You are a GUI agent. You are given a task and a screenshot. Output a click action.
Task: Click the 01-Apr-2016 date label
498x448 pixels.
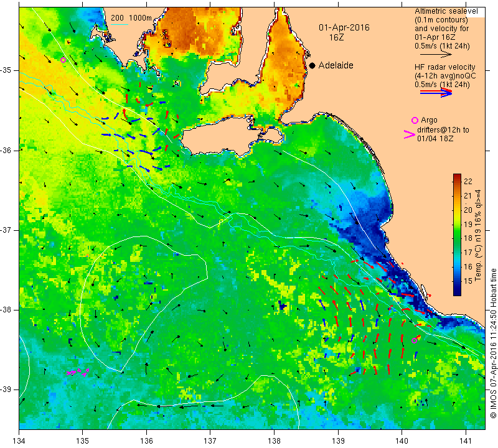point(344,27)
